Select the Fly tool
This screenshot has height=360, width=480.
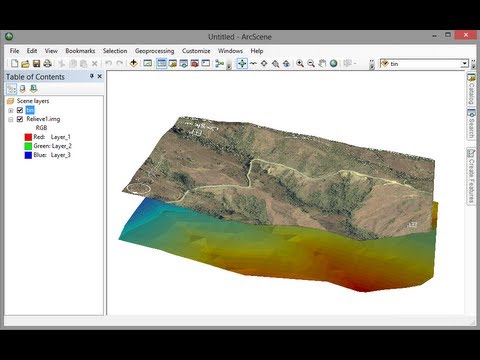tap(253, 63)
